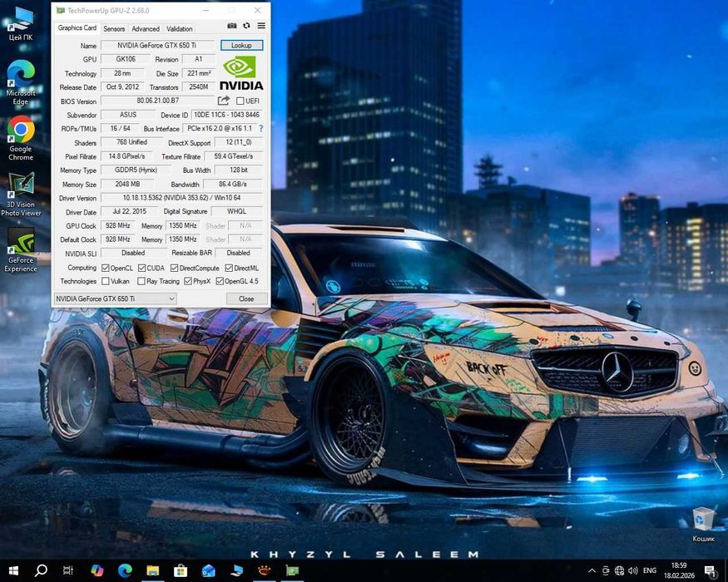Click the Subvendor value ASUS

pos(127,115)
